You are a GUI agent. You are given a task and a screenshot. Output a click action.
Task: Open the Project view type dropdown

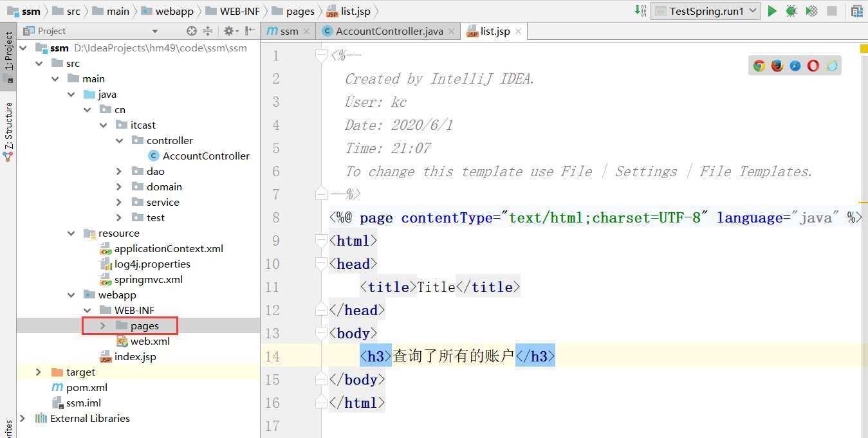click(x=154, y=31)
